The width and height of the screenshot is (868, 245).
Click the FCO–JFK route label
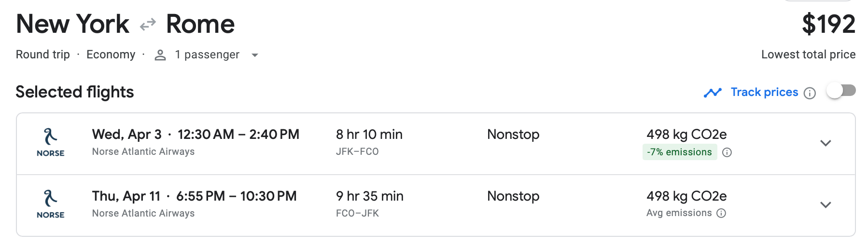coord(357,213)
